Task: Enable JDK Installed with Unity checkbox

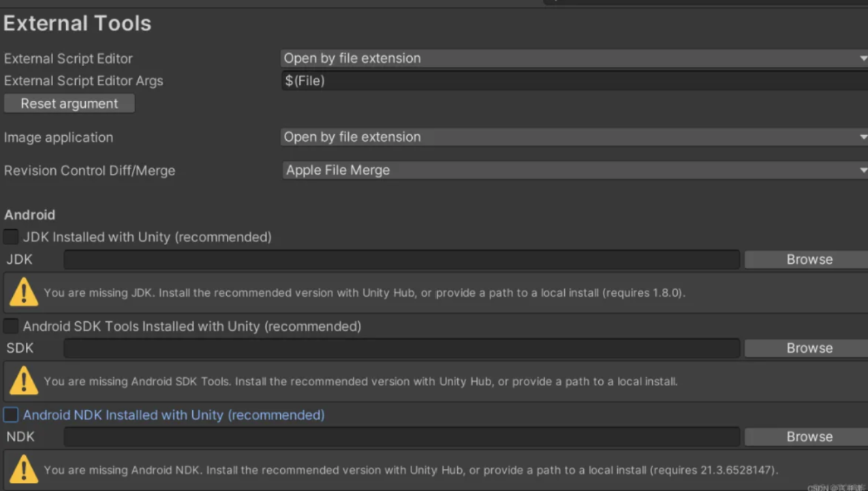Action: click(x=11, y=237)
